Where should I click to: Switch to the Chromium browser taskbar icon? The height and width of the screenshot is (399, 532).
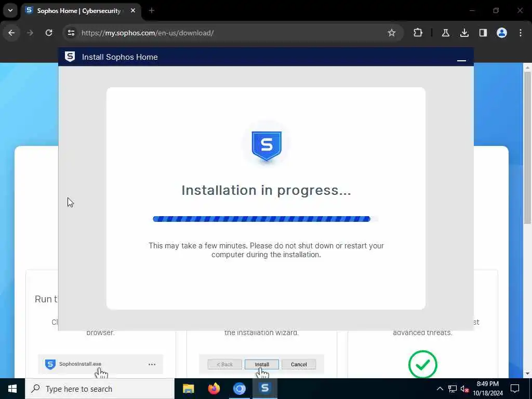[239, 389]
